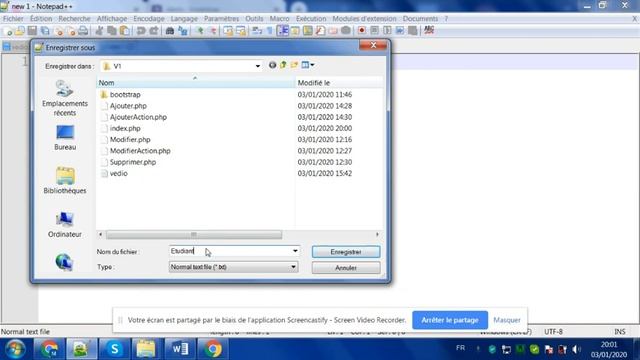Click Arrêter le partage button
The height and width of the screenshot is (360, 640).
(x=450, y=320)
